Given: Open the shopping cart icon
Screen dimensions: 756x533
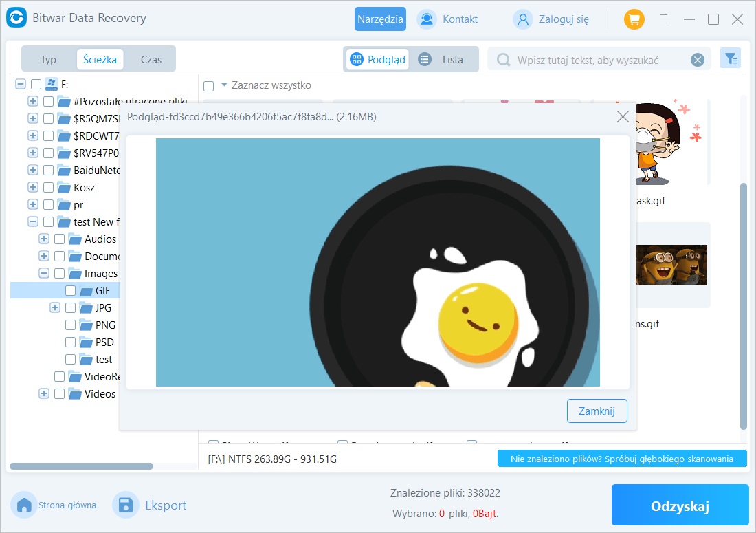Looking at the screenshot, I should [634, 19].
